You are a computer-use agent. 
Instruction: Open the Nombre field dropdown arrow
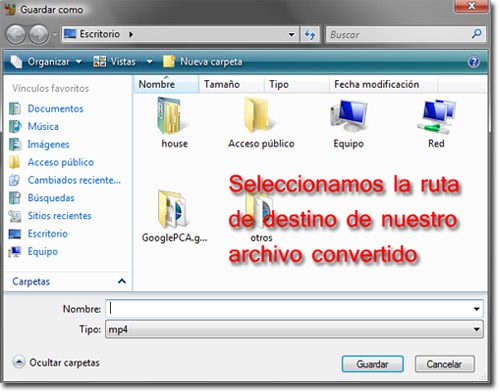(477, 309)
